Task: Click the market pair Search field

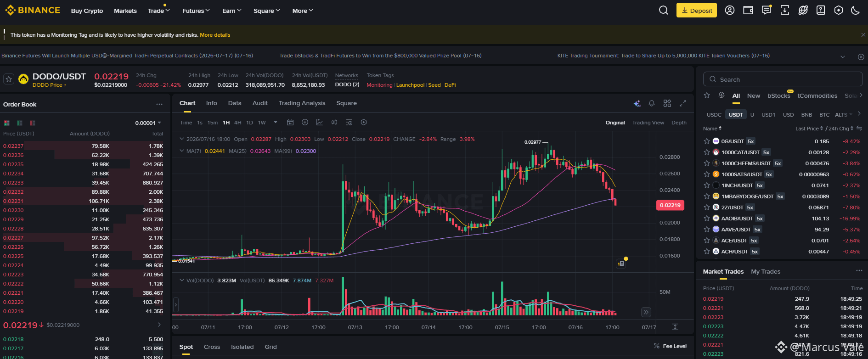Action: tap(783, 79)
